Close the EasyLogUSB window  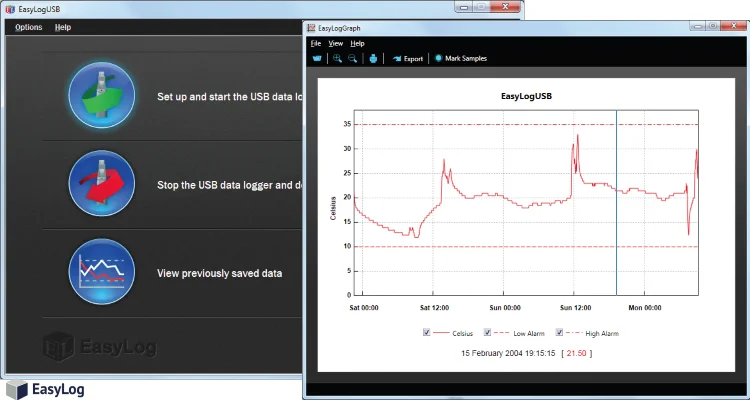click(x=506, y=7)
